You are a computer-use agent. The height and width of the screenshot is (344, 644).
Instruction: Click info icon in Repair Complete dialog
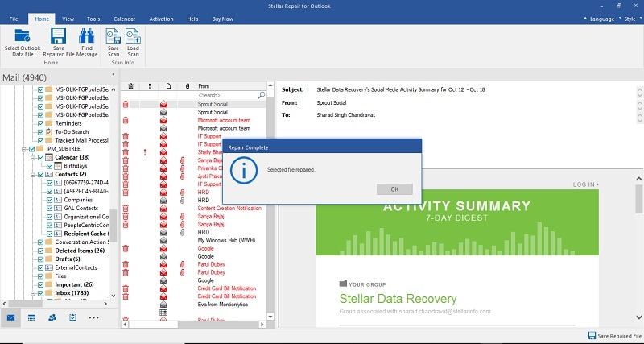(x=244, y=170)
